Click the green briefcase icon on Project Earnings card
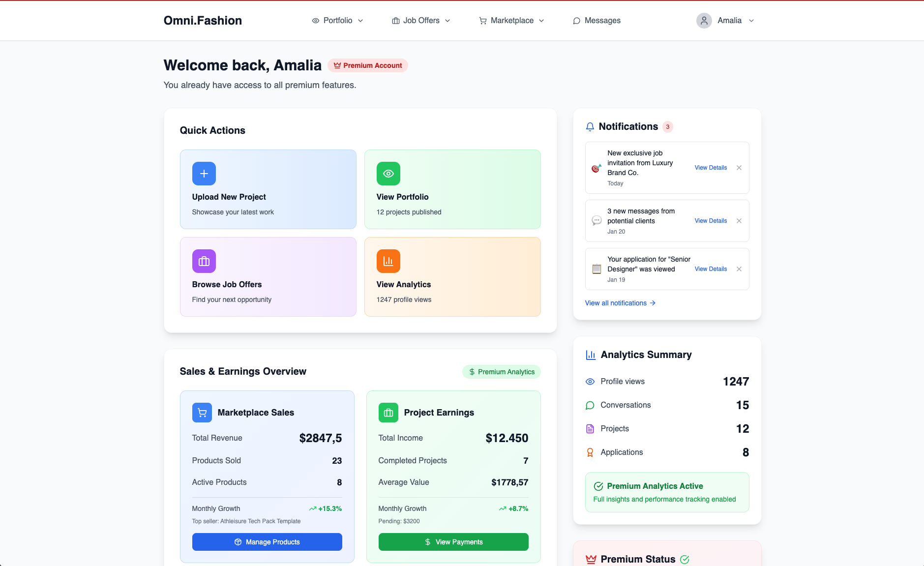Image resolution: width=924 pixels, height=566 pixels. (388, 413)
